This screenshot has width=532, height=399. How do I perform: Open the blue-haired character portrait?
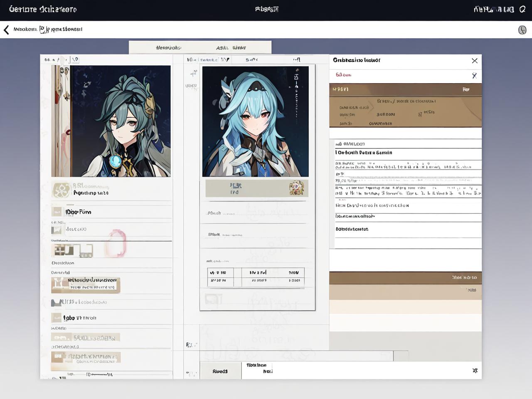pos(255,121)
